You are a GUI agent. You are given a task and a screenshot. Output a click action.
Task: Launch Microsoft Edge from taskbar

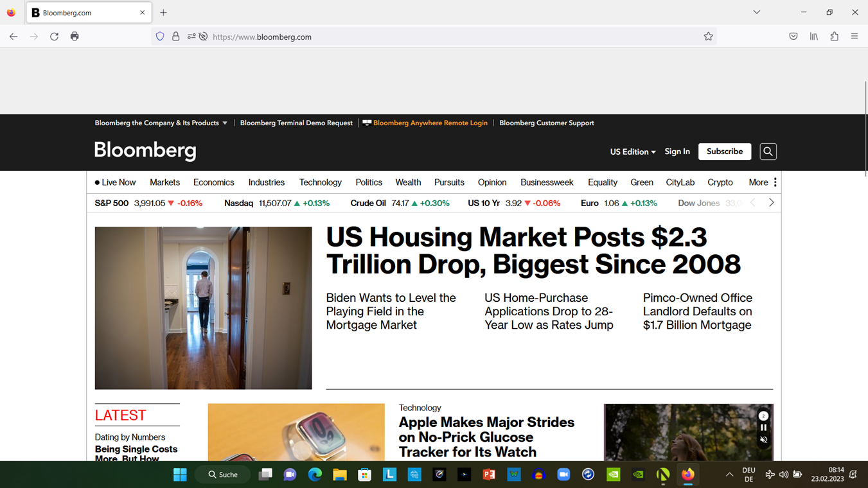[315, 475]
